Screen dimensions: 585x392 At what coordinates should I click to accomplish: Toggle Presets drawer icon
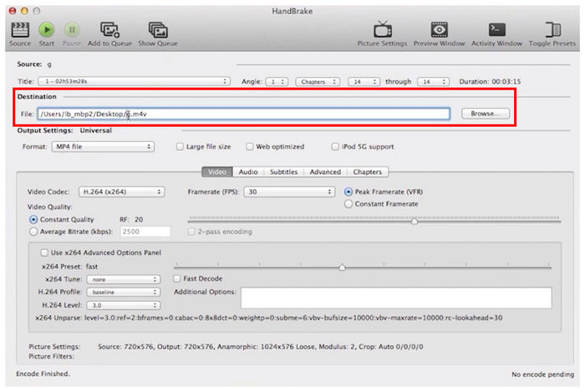click(552, 30)
